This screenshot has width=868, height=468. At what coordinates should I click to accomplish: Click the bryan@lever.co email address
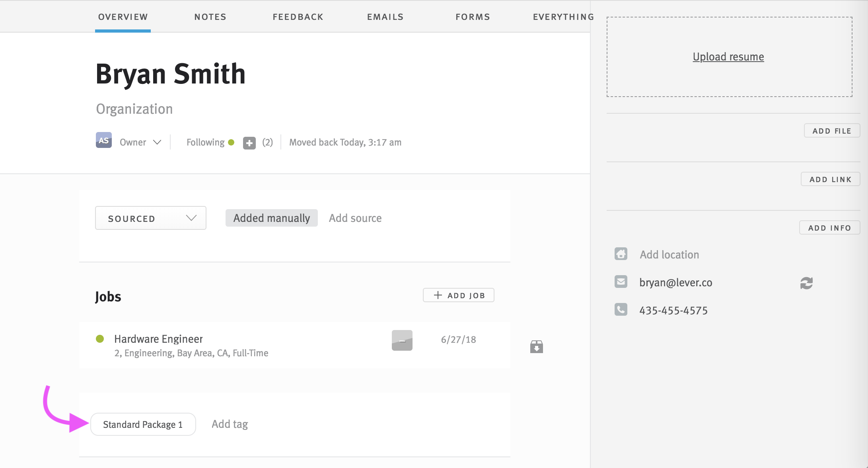pos(676,282)
